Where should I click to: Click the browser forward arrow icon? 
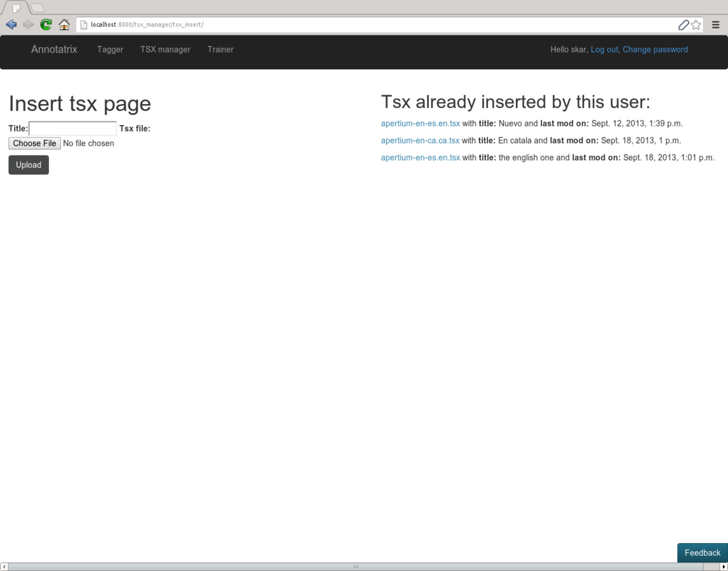29,25
